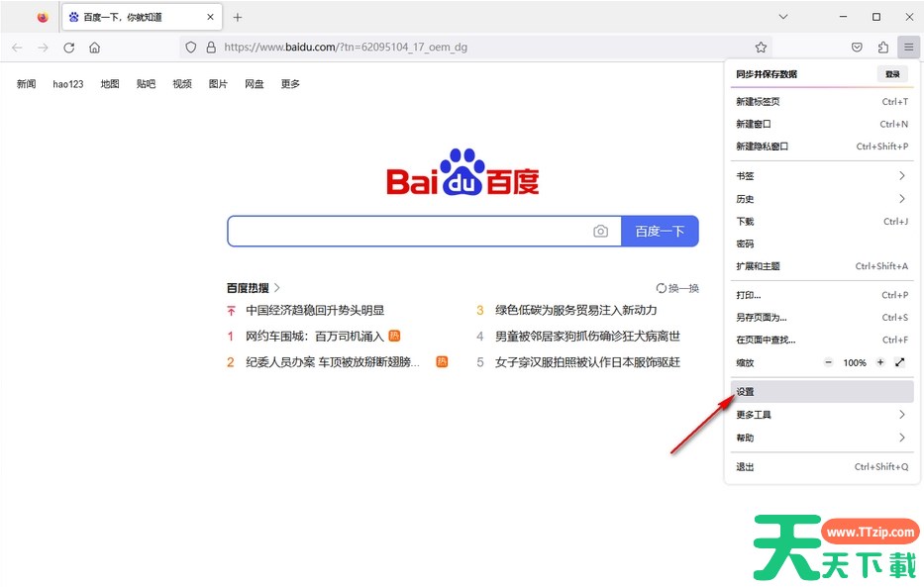This screenshot has width=924, height=587.
Task: Click the zoom in plus button
Action: tap(879, 363)
